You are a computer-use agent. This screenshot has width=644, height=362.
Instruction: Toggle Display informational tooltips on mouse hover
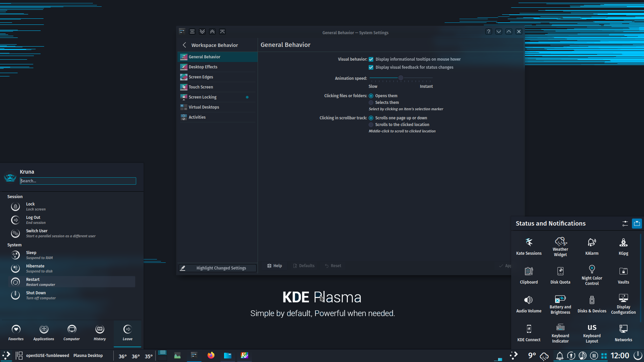click(x=371, y=59)
